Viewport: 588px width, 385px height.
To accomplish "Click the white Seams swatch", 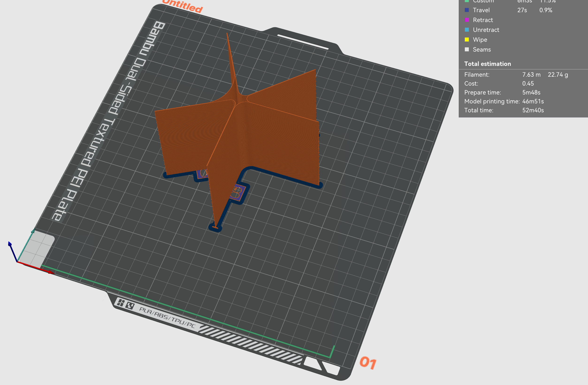I will [x=467, y=49].
